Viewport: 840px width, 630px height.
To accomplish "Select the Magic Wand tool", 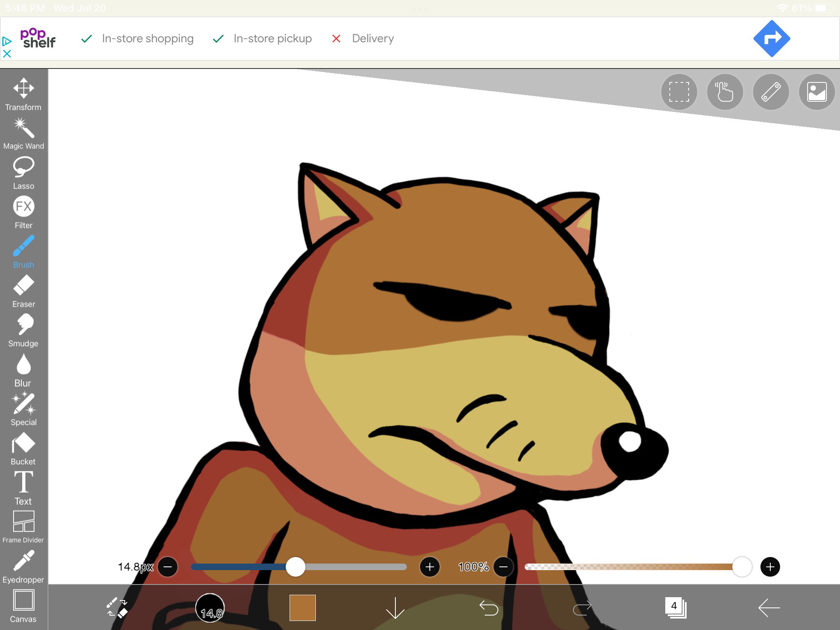I will pyautogui.click(x=23, y=133).
